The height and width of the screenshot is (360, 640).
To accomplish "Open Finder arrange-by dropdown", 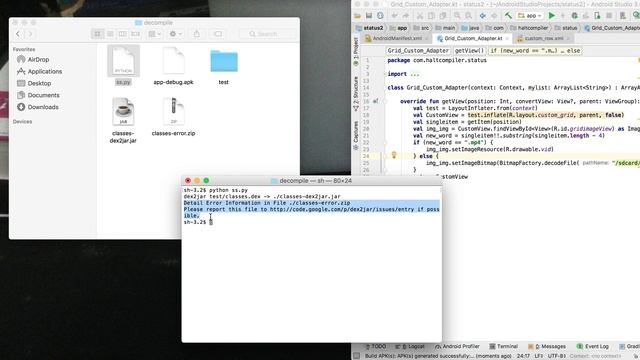I will 154,34.
